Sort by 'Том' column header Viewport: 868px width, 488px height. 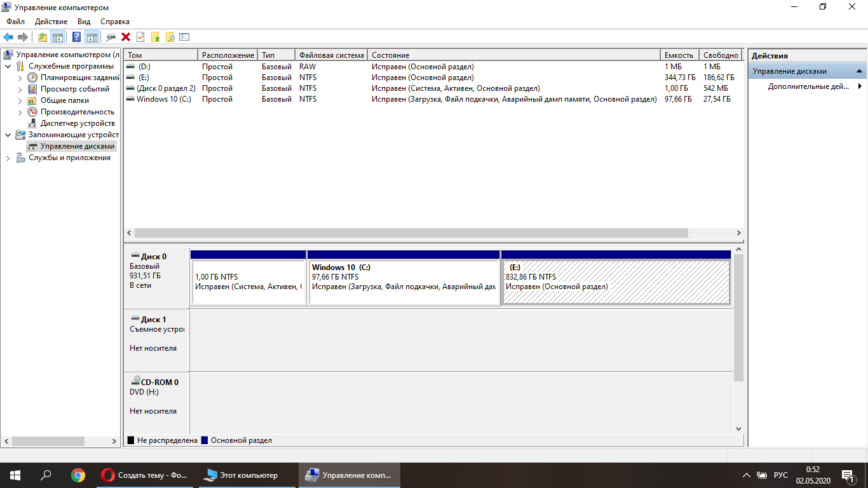161,55
